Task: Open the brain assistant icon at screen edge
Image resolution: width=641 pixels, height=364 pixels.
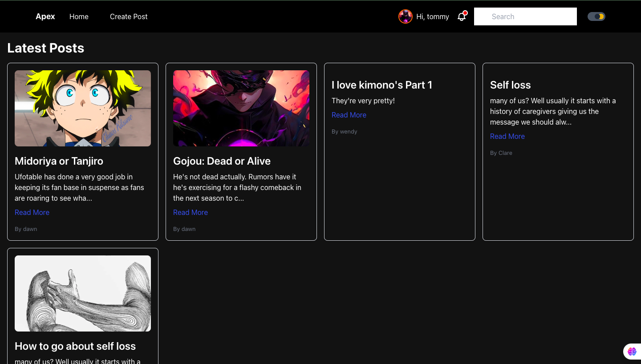Action: tap(632, 352)
